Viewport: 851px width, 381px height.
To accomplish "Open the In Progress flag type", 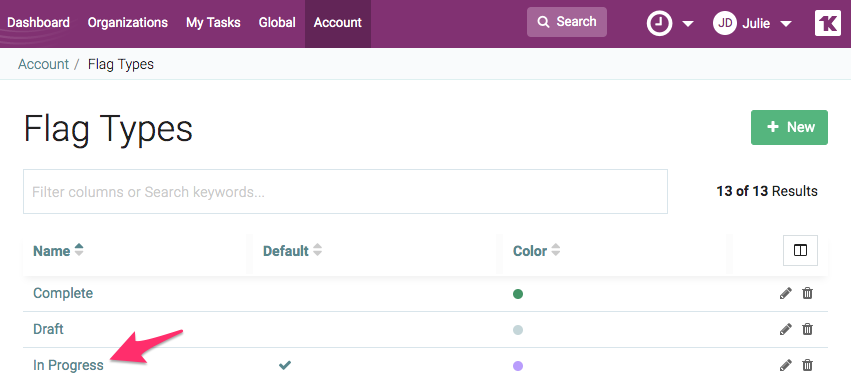I will [x=68, y=365].
